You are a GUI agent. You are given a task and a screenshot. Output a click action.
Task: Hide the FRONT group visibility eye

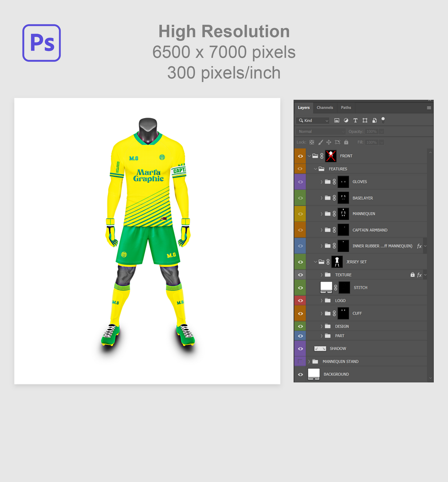(x=300, y=156)
